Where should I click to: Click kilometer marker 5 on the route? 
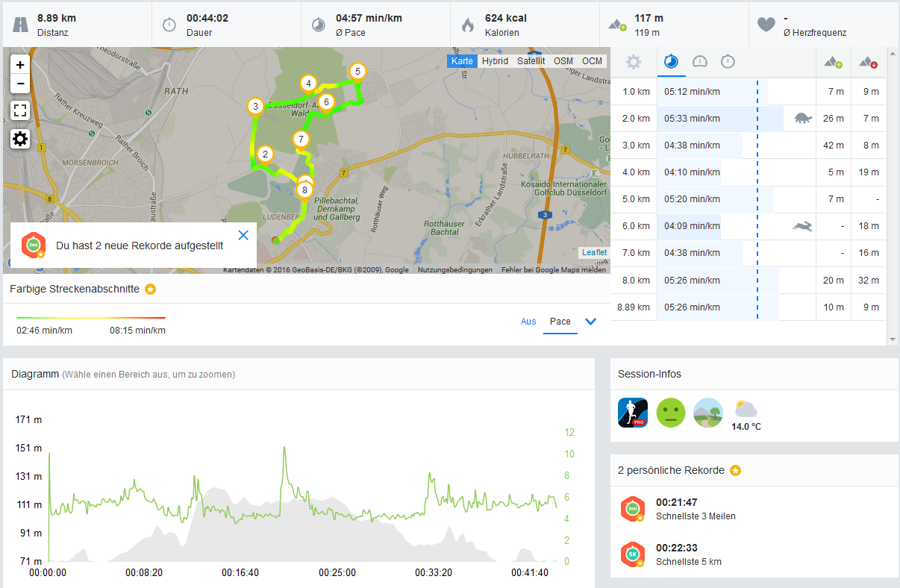click(x=357, y=72)
